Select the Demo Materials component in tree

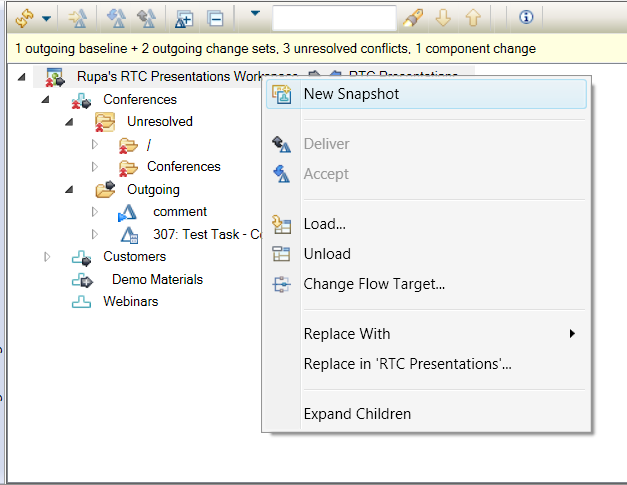click(157, 279)
